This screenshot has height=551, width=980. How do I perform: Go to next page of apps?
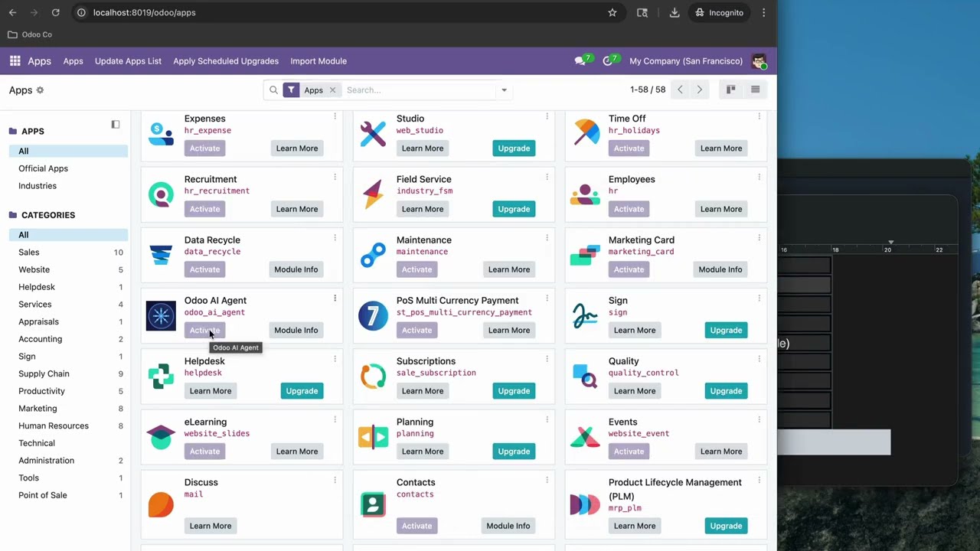[699, 90]
